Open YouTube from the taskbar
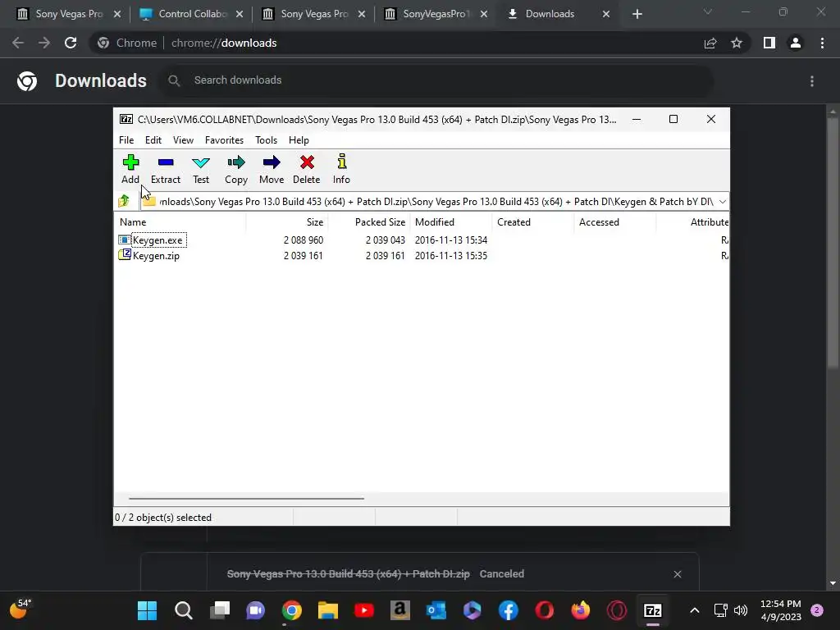This screenshot has width=840, height=630. [364, 610]
